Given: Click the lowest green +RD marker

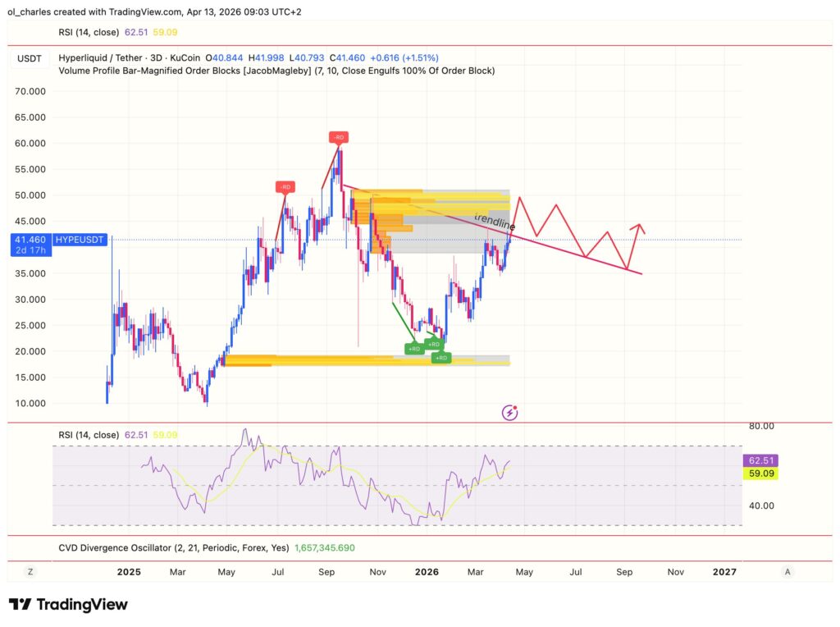Looking at the screenshot, I should [x=441, y=358].
